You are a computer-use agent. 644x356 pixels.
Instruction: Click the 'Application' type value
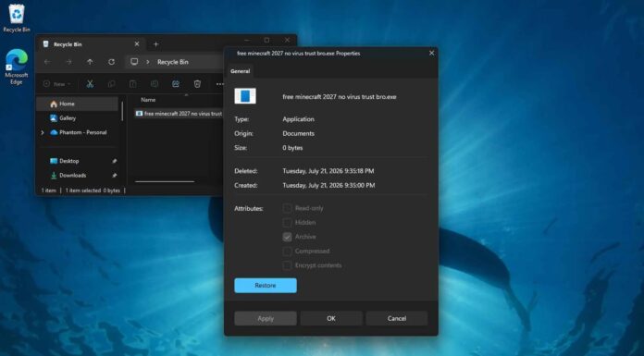298,119
